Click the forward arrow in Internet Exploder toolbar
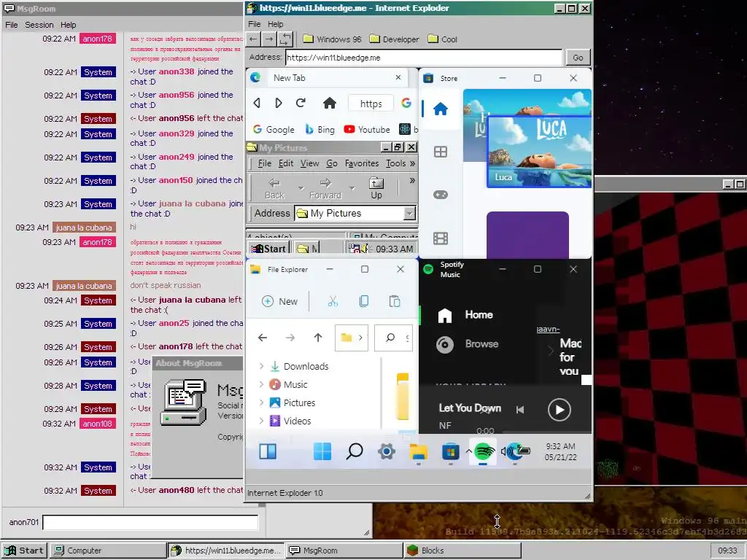Image resolution: width=747 pixels, height=560 pixels. [269, 39]
